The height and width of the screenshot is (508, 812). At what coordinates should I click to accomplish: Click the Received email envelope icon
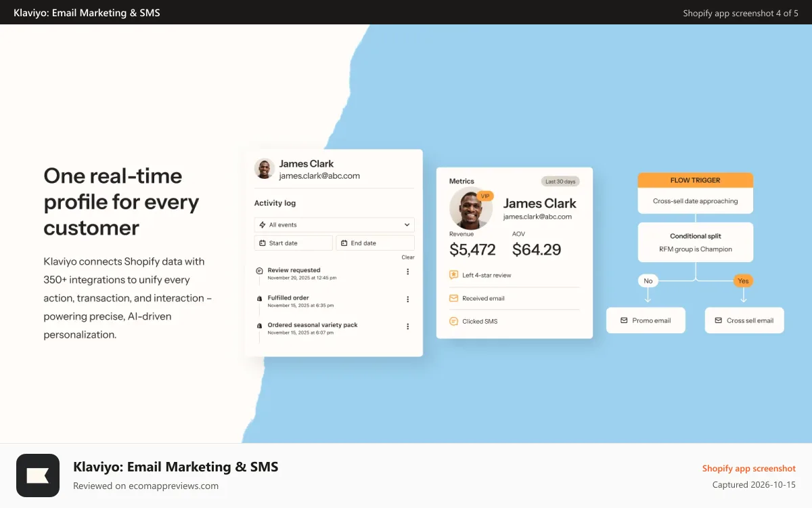point(454,299)
